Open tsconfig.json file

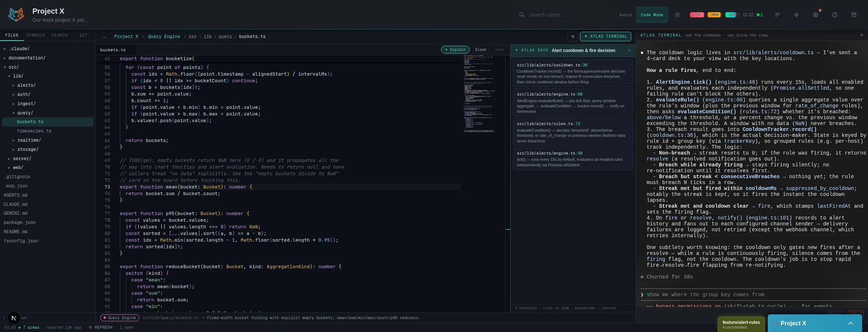point(48,241)
